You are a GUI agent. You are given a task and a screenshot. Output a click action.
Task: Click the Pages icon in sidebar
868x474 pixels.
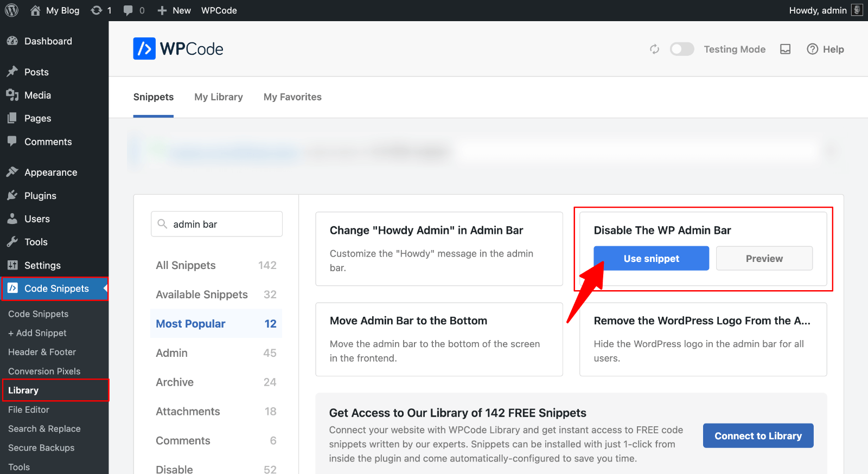coord(12,118)
